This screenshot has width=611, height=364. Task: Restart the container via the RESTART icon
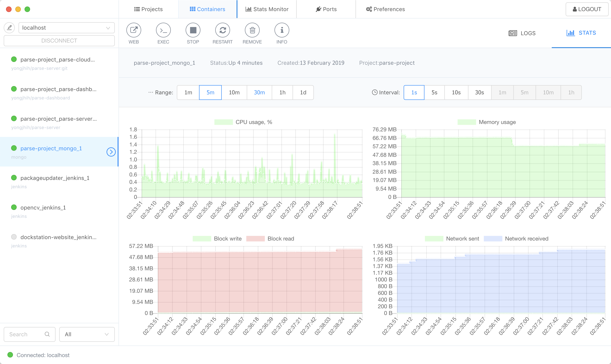point(222,30)
